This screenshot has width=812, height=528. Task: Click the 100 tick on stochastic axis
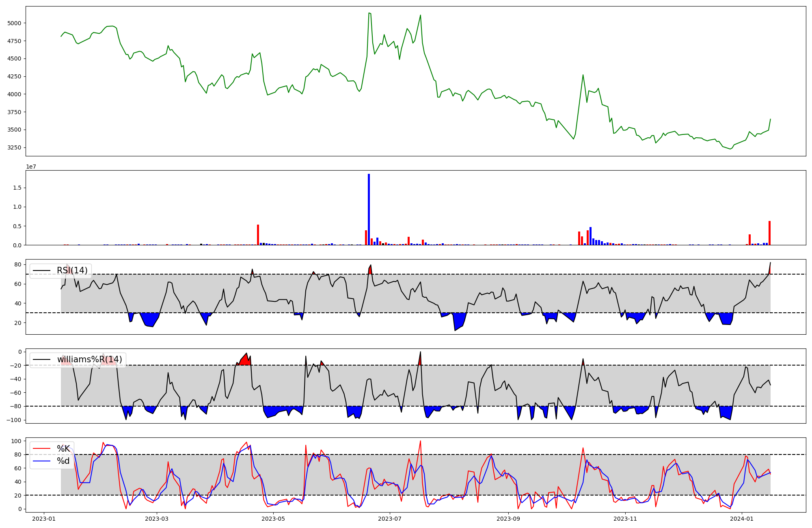[x=16, y=441]
